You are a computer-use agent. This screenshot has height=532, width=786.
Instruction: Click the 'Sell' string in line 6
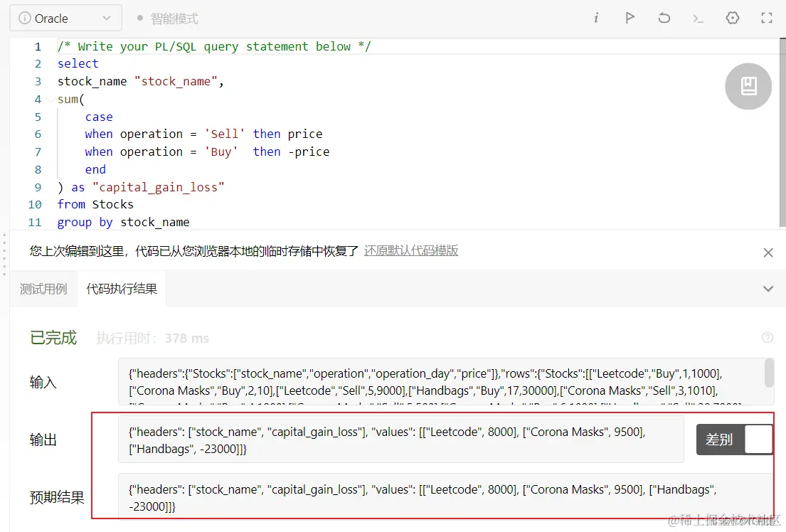225,134
